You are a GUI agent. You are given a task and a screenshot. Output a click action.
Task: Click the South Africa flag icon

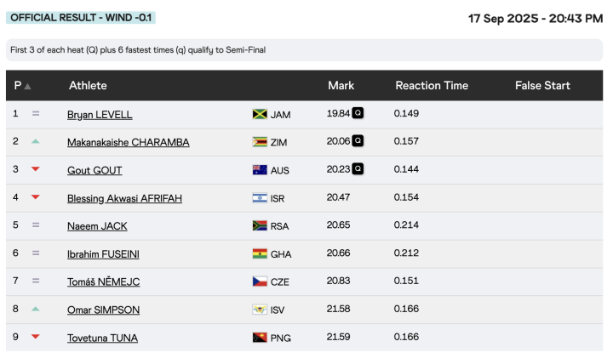click(260, 226)
